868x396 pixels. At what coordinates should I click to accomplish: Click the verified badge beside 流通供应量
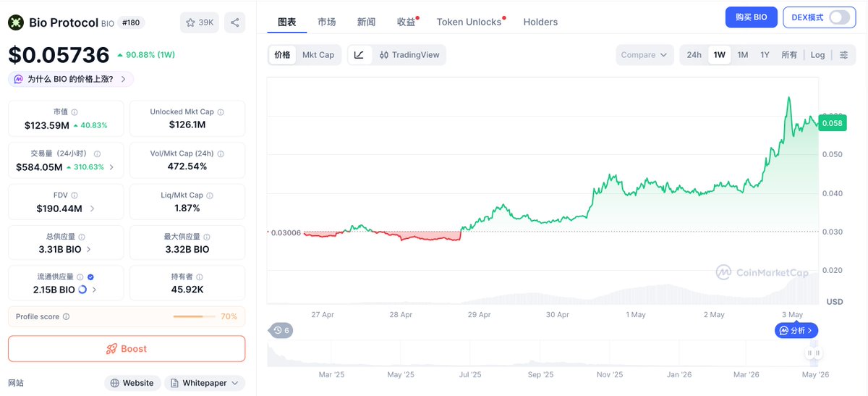pos(90,277)
